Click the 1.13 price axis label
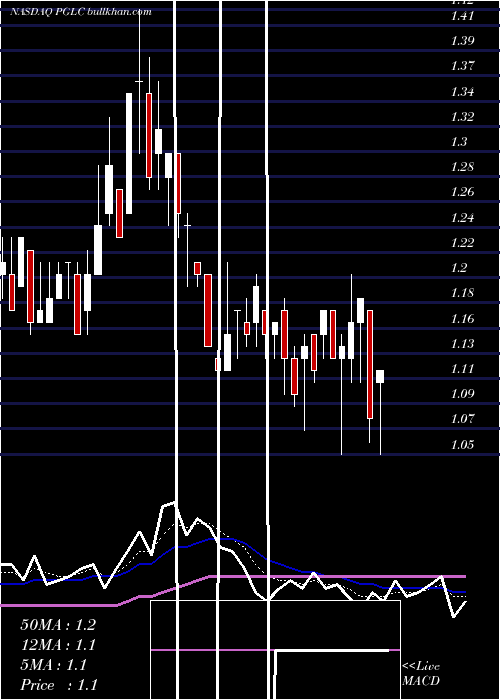Viewport: 500px width, 700px height. (462, 343)
